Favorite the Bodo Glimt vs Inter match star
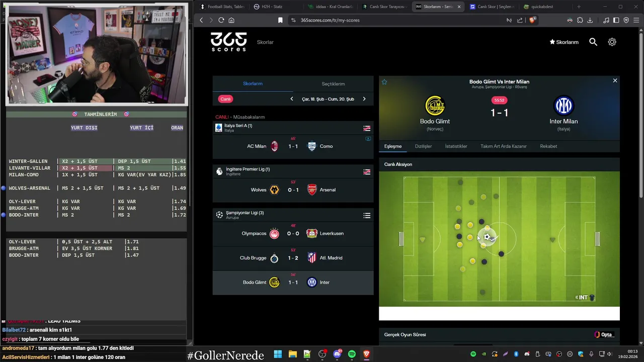Image resolution: width=644 pixels, height=362 pixels. (384, 82)
